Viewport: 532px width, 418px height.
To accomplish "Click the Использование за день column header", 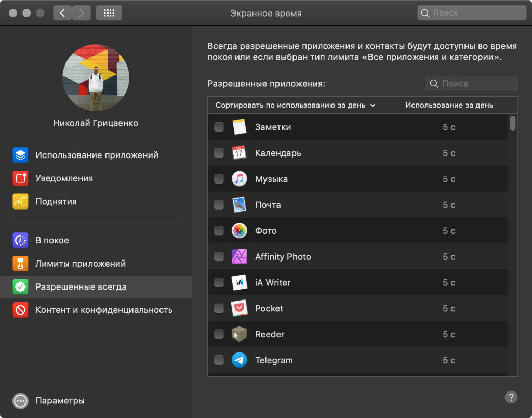I will 449,105.
